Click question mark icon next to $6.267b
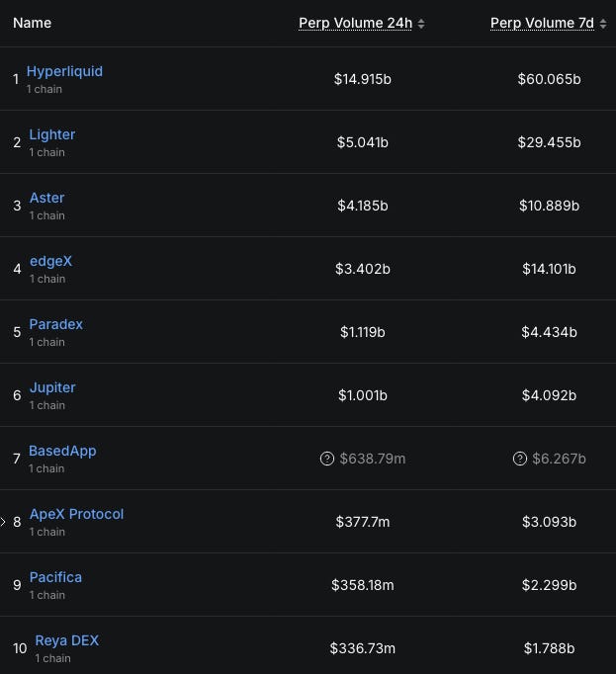 click(x=520, y=459)
